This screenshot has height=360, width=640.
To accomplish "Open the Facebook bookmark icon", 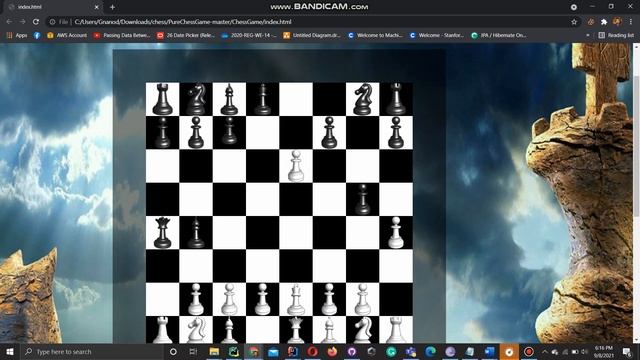I will (37, 36).
